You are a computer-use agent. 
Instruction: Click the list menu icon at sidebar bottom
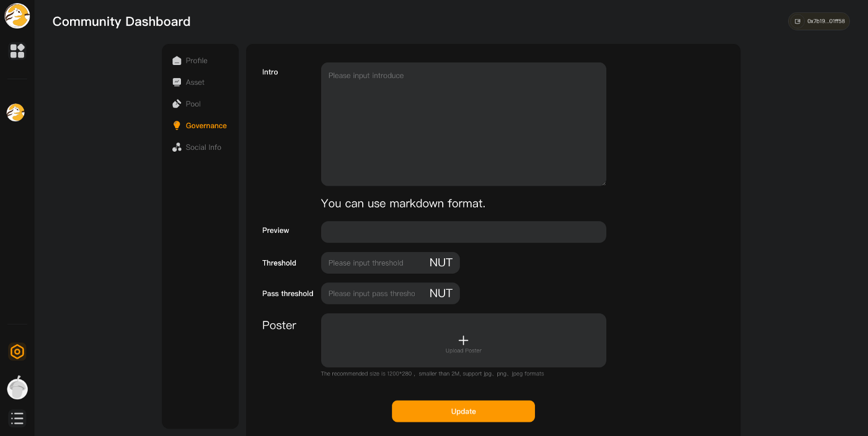pyautogui.click(x=17, y=419)
